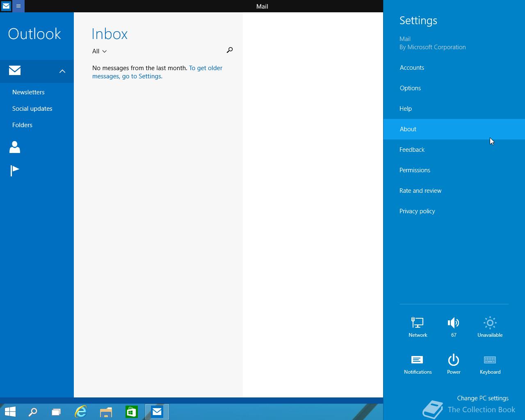Open the title bar hamburger menu
Viewport: 525px width, 420px height.
click(18, 6)
